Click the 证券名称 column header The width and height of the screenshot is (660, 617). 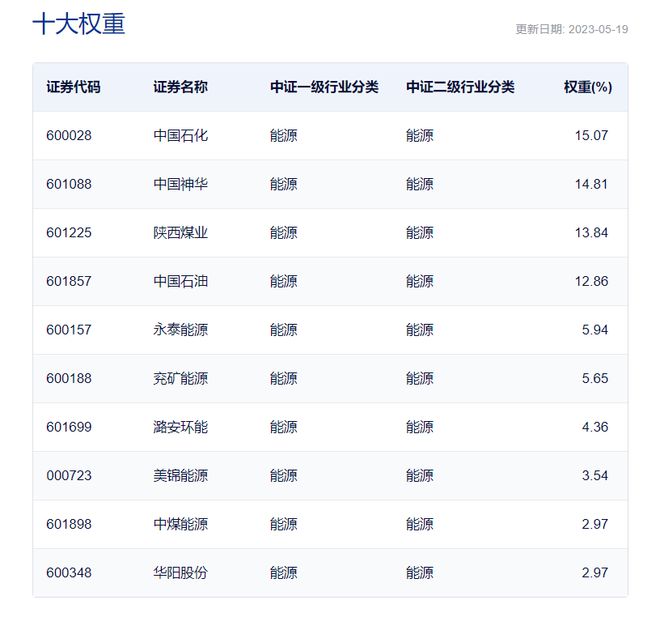[180, 87]
